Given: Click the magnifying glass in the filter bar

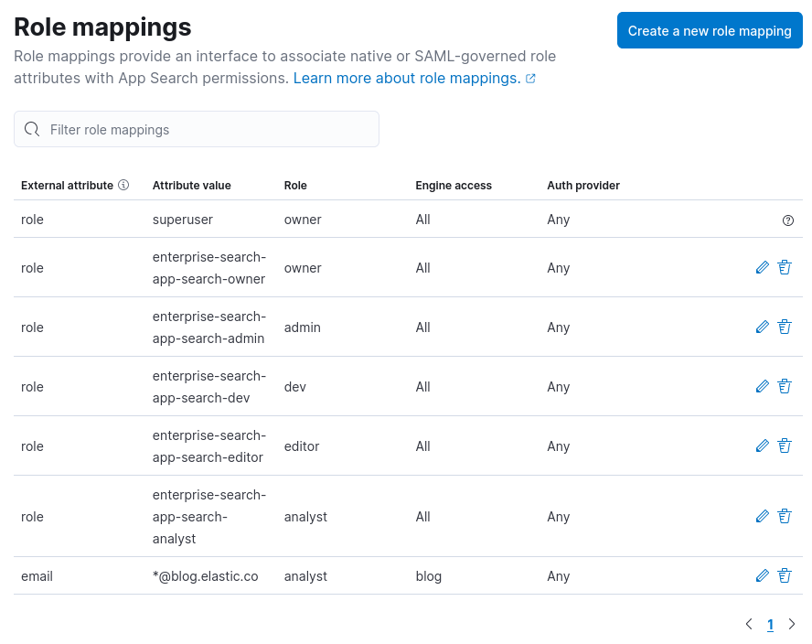Looking at the screenshot, I should click(x=31, y=129).
